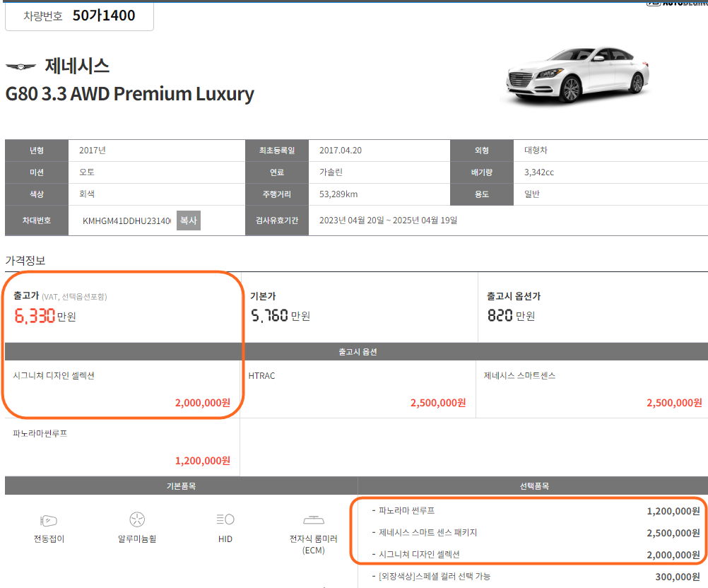Click the 검사유효기간 header cell
This screenshot has height=588, width=708.
277,220
